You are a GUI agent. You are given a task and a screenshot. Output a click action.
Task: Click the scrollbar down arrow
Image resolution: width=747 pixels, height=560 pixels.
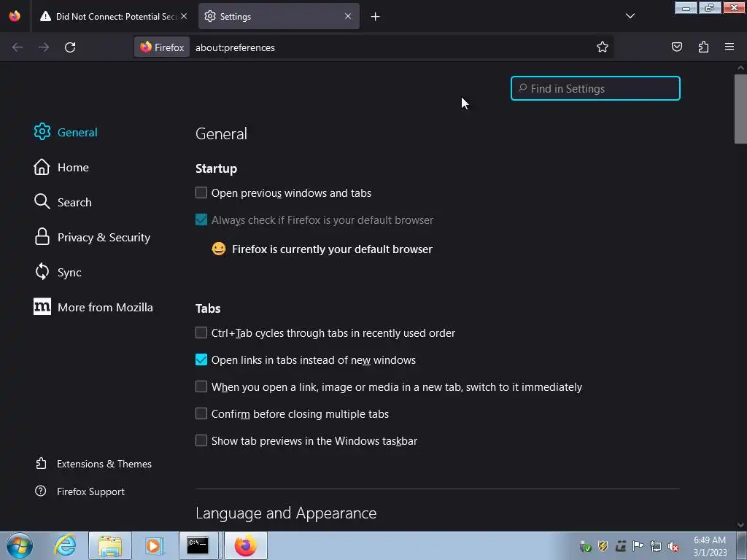point(740,525)
